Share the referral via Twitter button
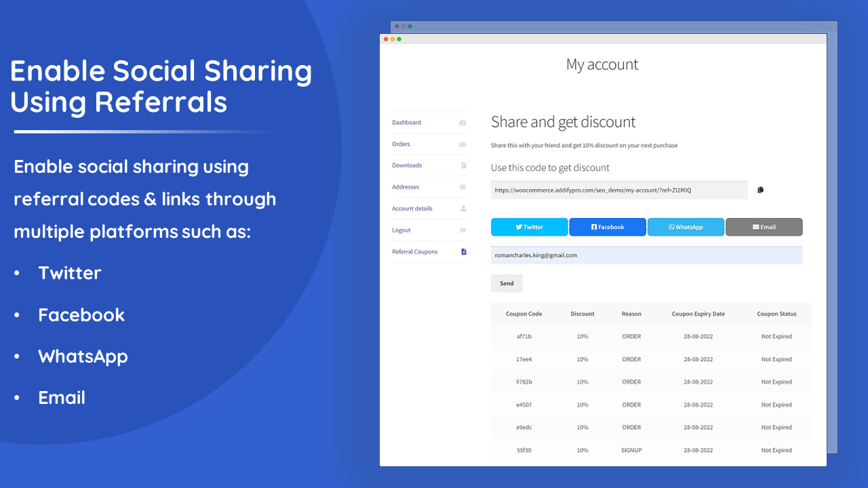The width and height of the screenshot is (868, 488). [530, 227]
